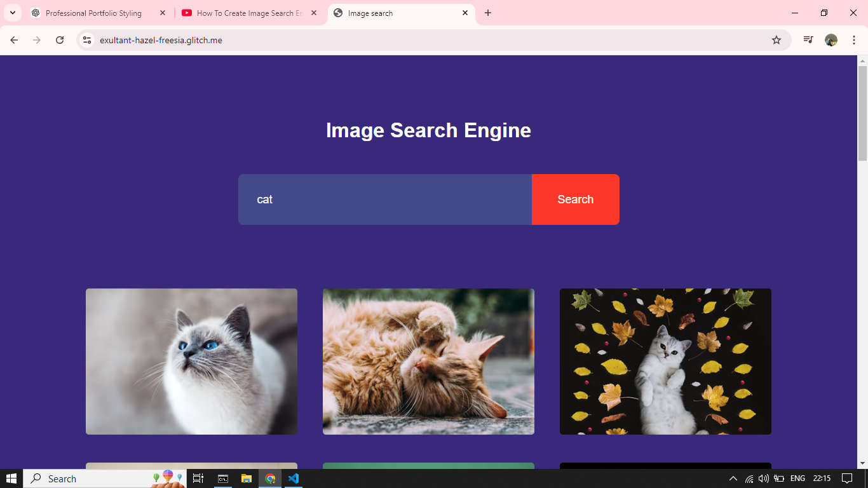Reload the current page

tap(60, 40)
